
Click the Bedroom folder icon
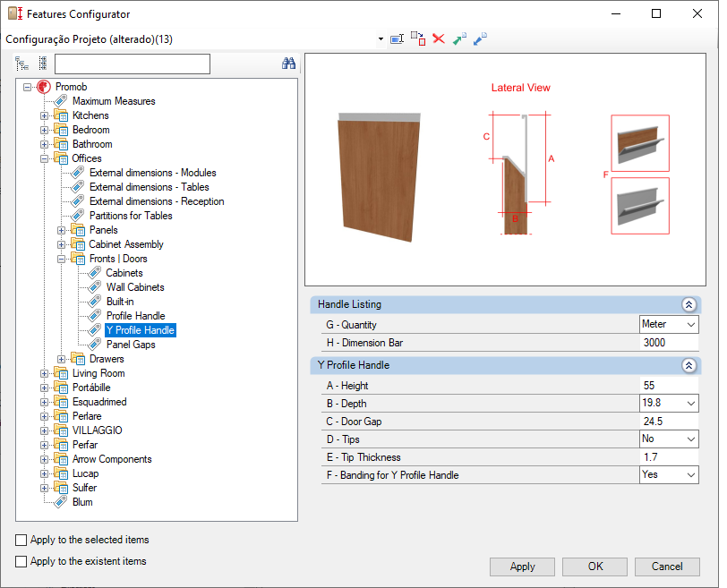pos(61,130)
